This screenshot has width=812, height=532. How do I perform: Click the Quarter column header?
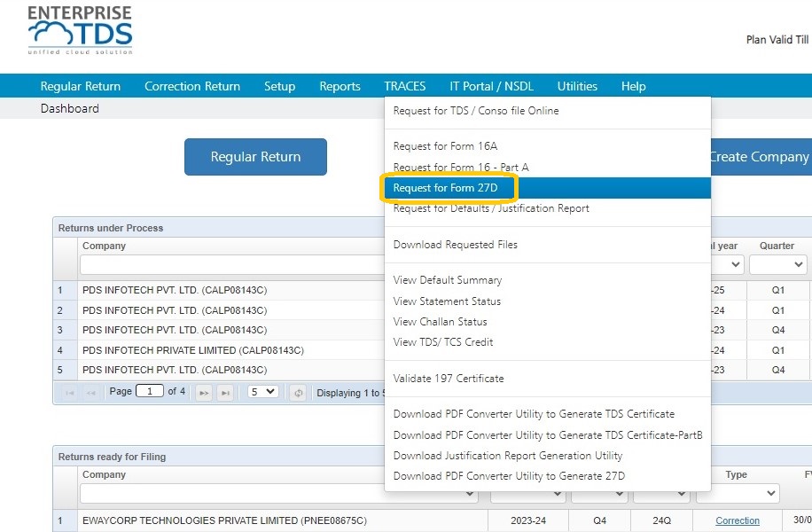pyautogui.click(x=777, y=246)
